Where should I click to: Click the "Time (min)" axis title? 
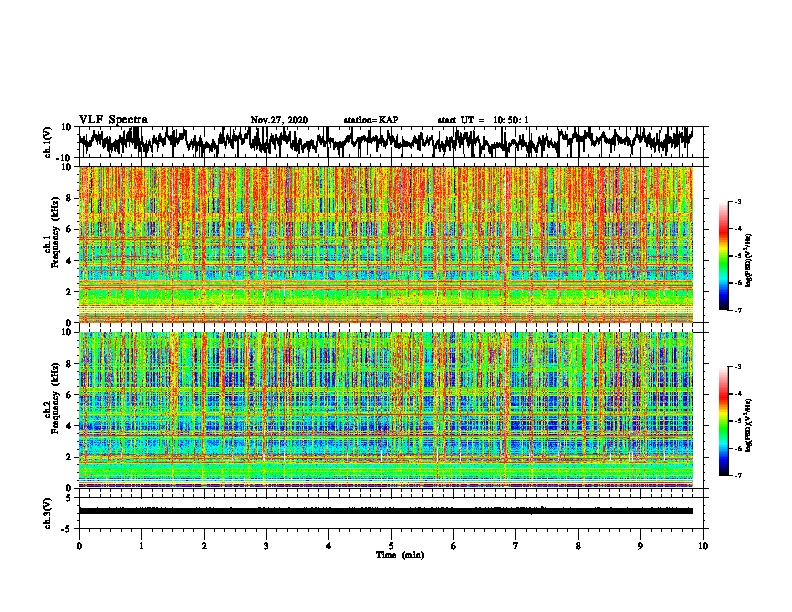coord(400,555)
